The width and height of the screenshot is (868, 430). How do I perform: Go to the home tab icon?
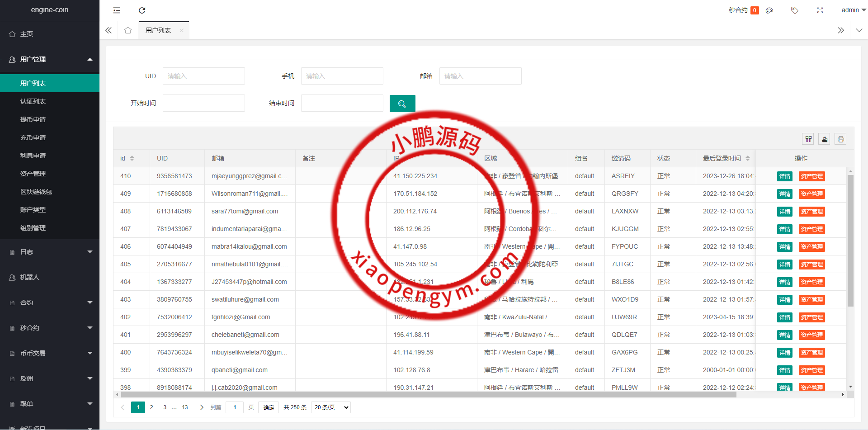128,30
